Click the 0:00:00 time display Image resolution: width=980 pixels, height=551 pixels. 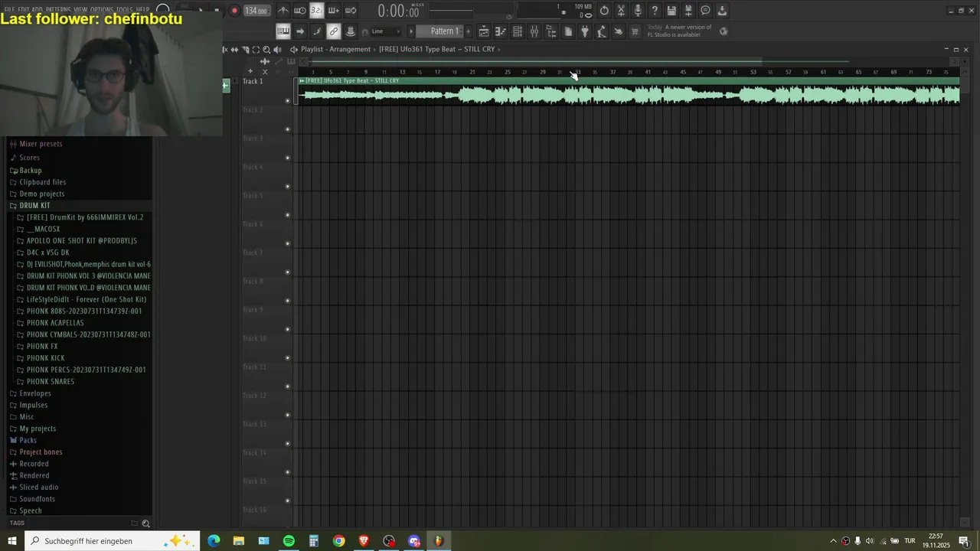398,11
